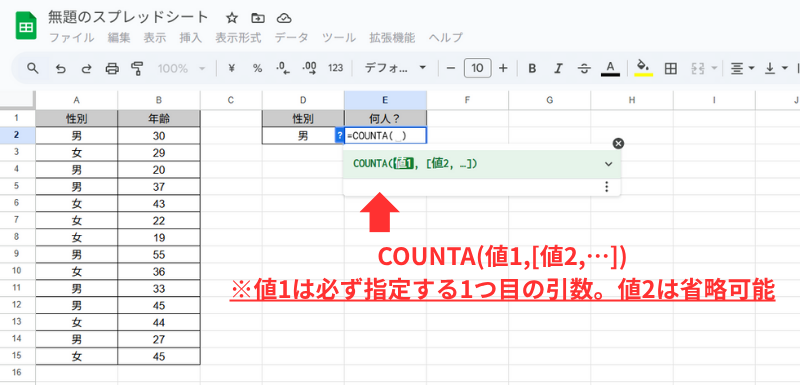Open the print icon

112,68
